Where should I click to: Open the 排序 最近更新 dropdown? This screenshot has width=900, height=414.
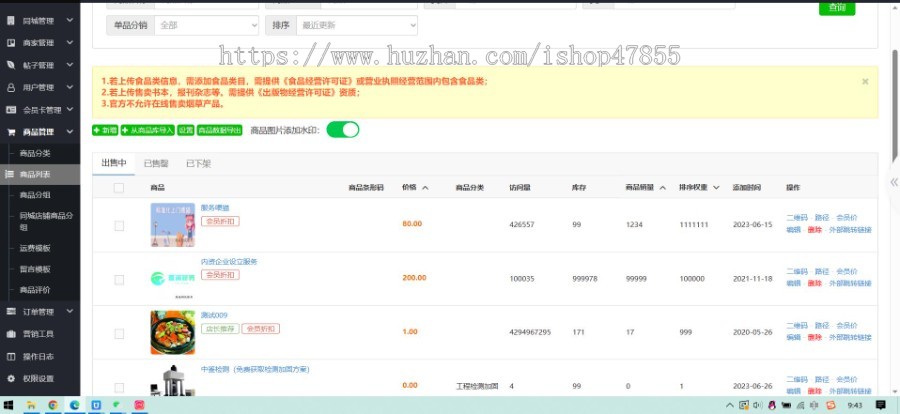tap(357, 25)
